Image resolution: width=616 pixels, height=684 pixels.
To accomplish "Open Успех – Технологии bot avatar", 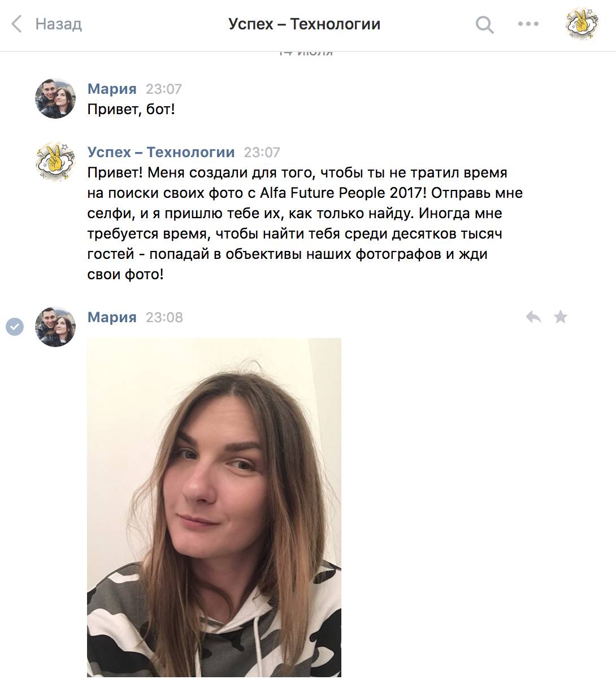I will pos(55,161).
